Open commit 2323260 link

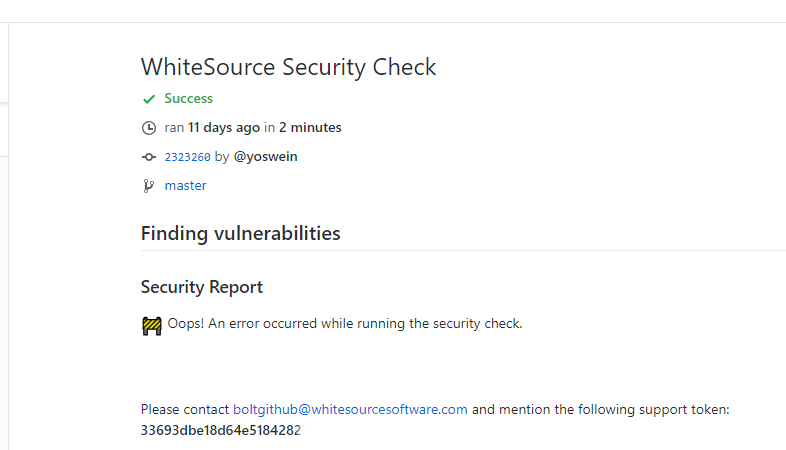187,157
